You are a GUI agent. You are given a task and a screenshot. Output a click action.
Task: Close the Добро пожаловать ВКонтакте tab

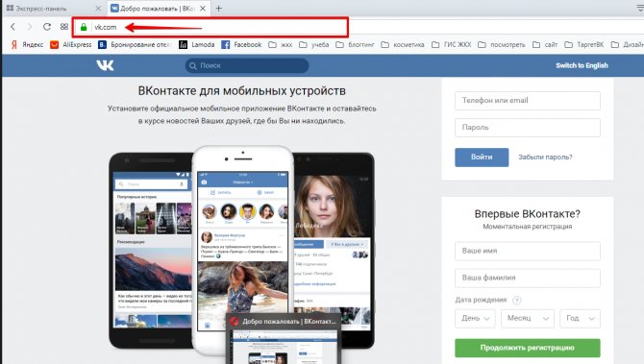(203, 9)
